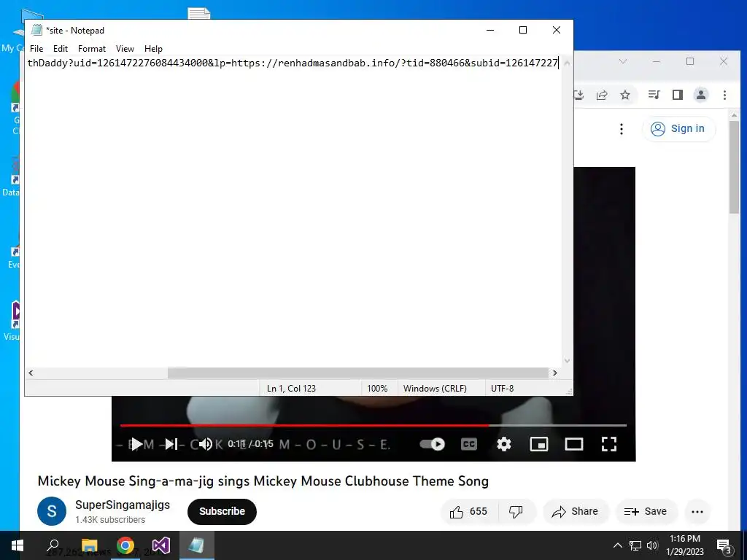Click the YouTube Sign in button
The width and height of the screenshot is (747, 560).
(679, 128)
